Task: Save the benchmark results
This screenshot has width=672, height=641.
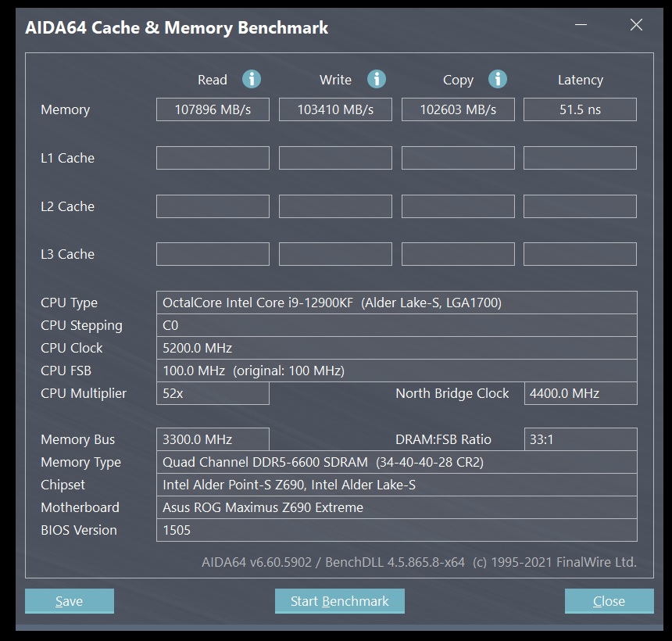Action: click(70, 600)
